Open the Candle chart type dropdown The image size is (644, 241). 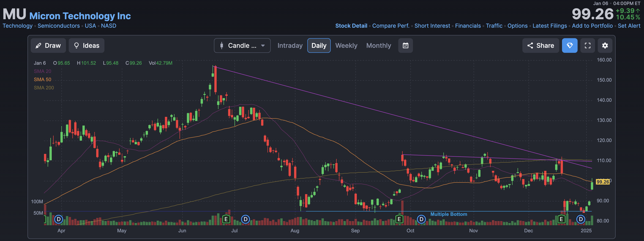click(242, 46)
